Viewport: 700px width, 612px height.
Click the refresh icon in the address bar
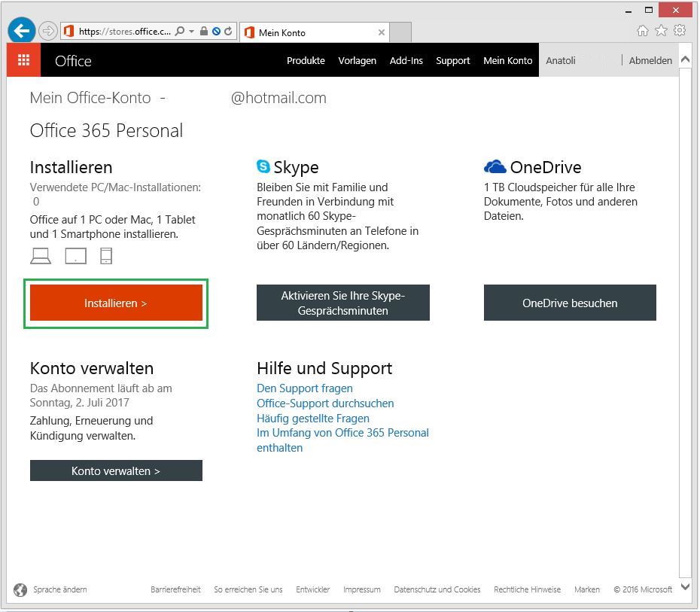tap(230, 32)
